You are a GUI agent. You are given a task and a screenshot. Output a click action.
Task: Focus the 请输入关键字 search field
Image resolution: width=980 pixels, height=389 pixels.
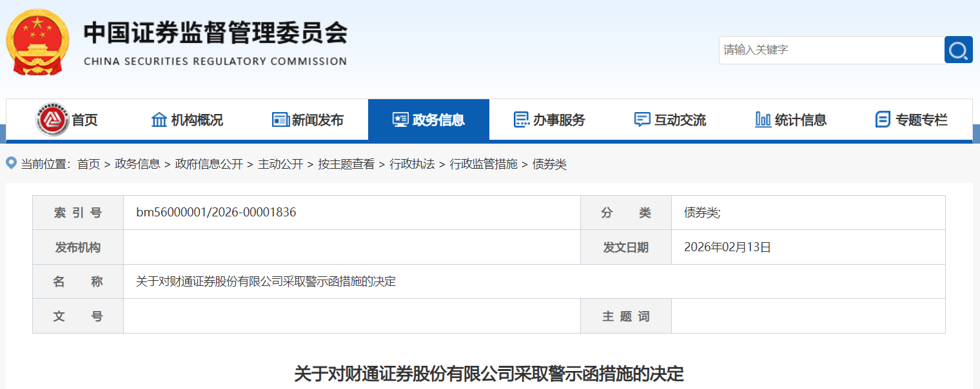[x=832, y=50]
